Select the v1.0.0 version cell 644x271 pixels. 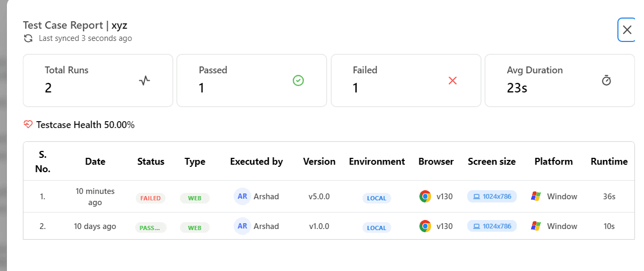[319, 226]
